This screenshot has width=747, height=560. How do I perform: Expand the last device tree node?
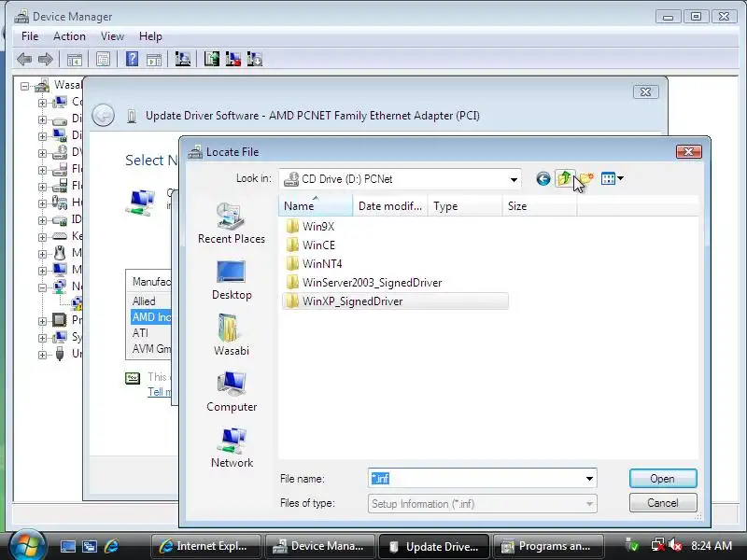(x=42, y=355)
